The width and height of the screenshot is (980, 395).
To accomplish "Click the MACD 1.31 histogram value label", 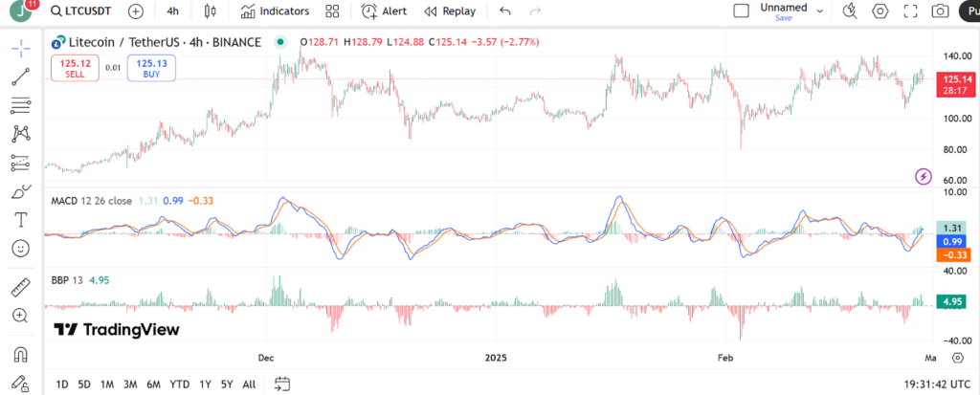I will click(950, 229).
